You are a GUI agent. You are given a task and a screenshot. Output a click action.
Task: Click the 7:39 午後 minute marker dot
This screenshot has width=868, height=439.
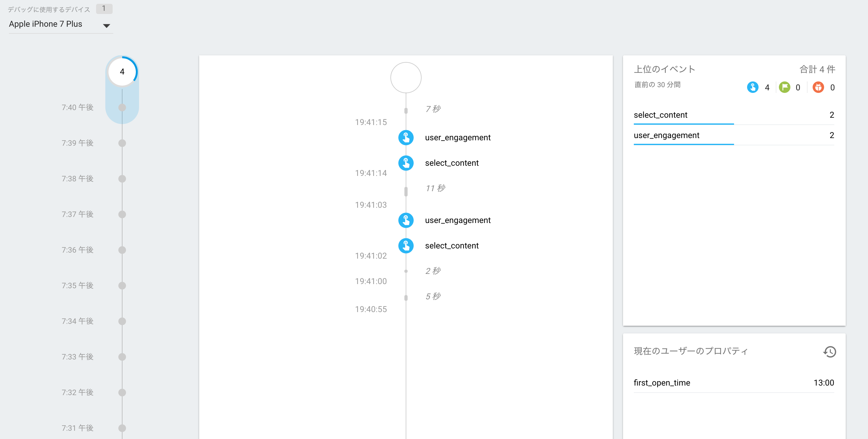[x=122, y=143]
